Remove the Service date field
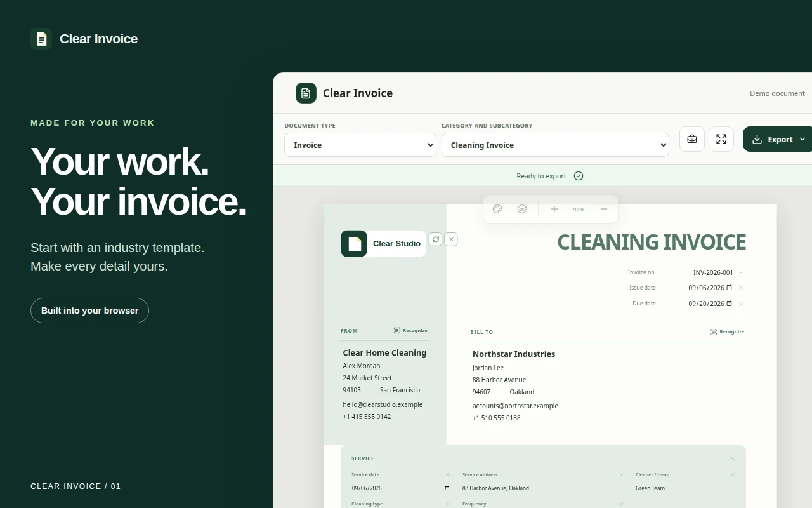 pos(448,475)
